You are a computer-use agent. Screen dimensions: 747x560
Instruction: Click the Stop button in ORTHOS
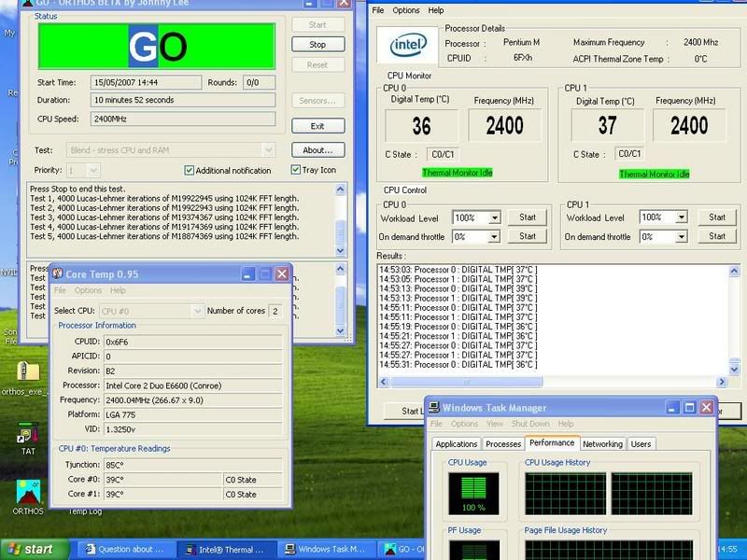pos(317,44)
